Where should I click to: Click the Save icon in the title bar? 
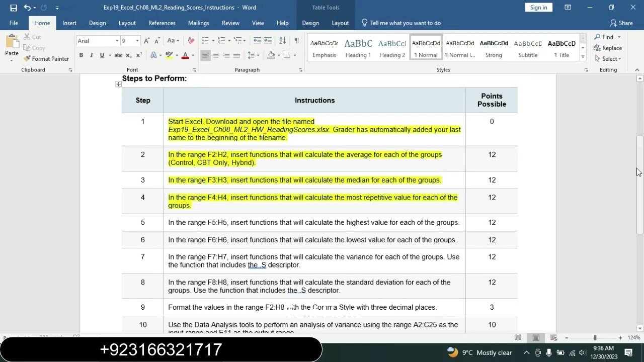pyautogui.click(x=14, y=8)
